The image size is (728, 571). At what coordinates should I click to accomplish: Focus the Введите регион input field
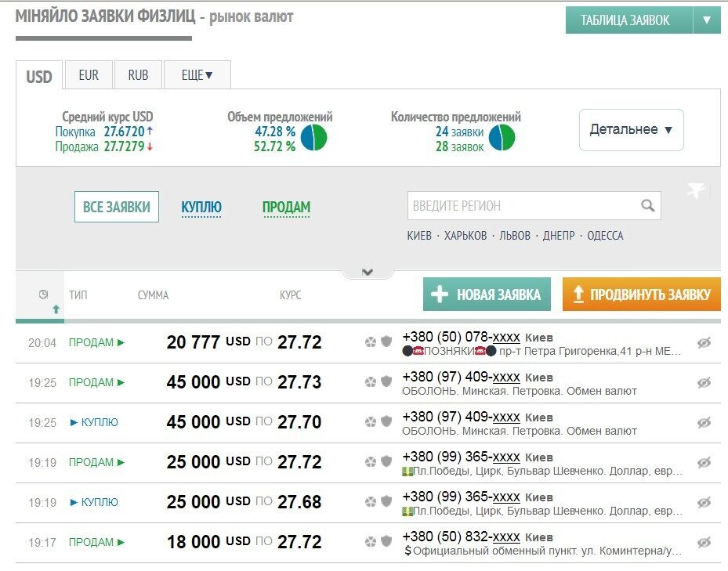[523, 206]
